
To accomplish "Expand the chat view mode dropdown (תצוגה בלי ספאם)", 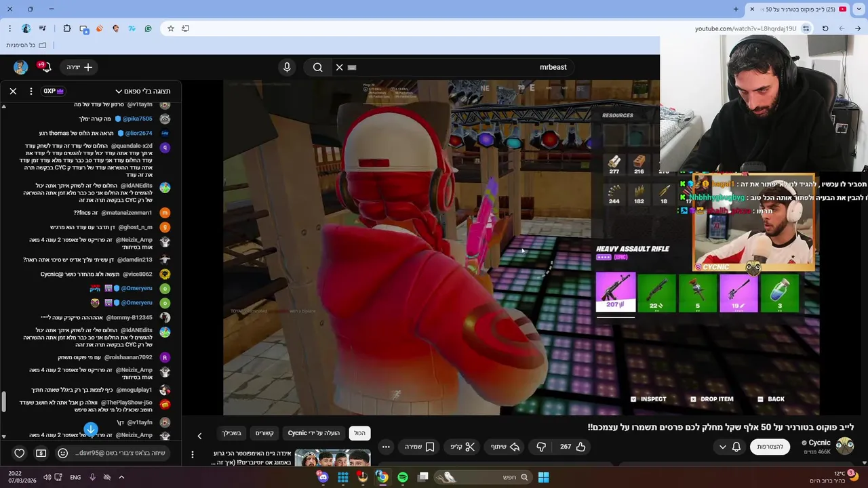I will pyautogui.click(x=142, y=91).
